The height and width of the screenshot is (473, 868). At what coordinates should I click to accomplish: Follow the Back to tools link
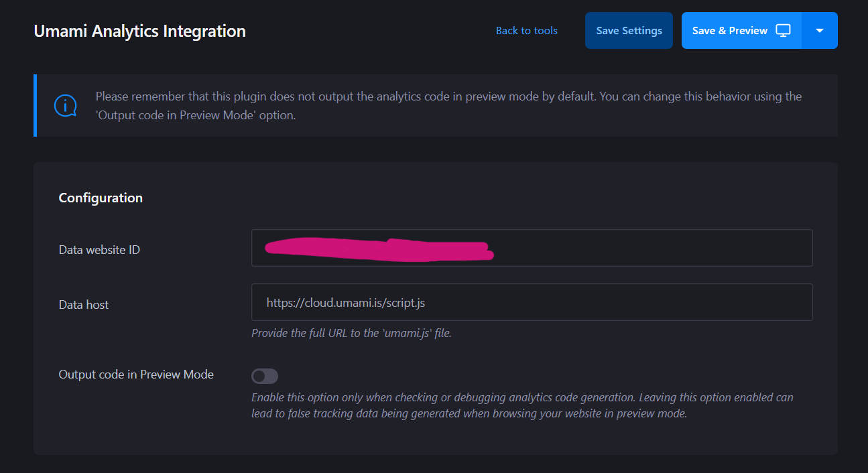(x=527, y=31)
